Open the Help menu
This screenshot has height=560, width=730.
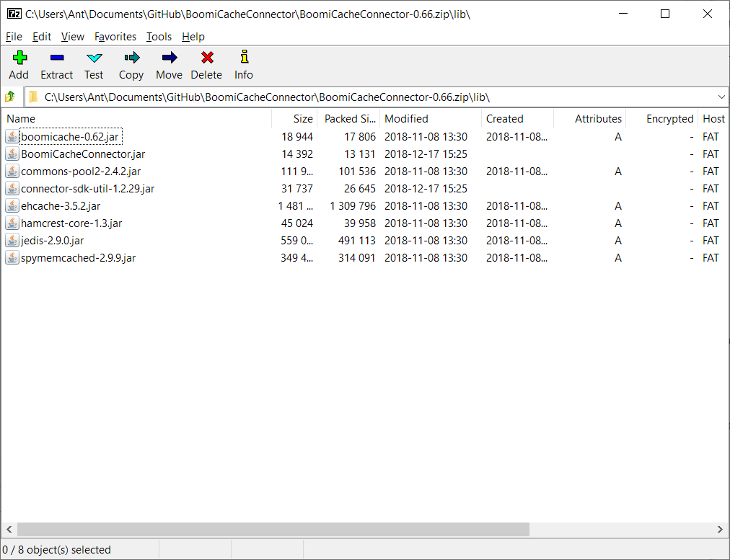193,37
